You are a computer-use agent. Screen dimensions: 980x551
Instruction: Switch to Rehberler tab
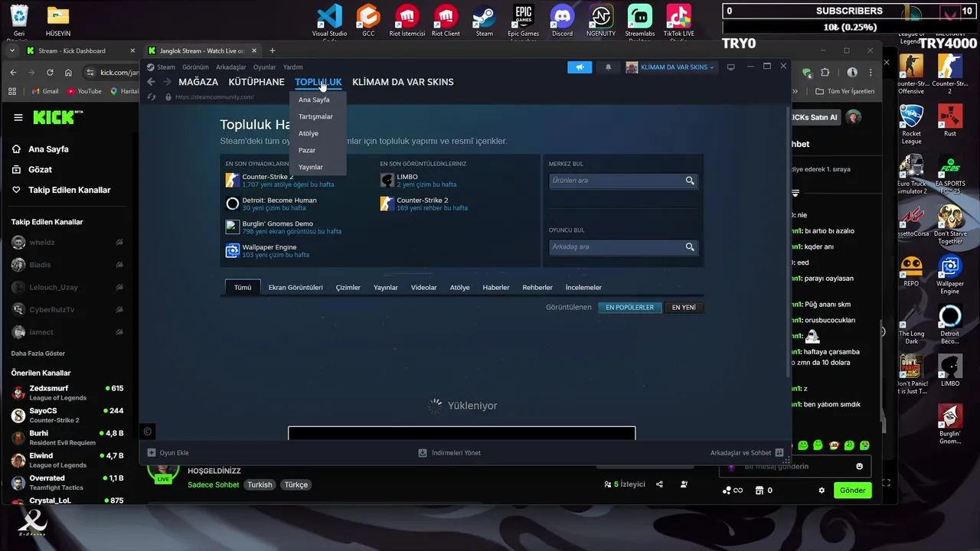(537, 288)
